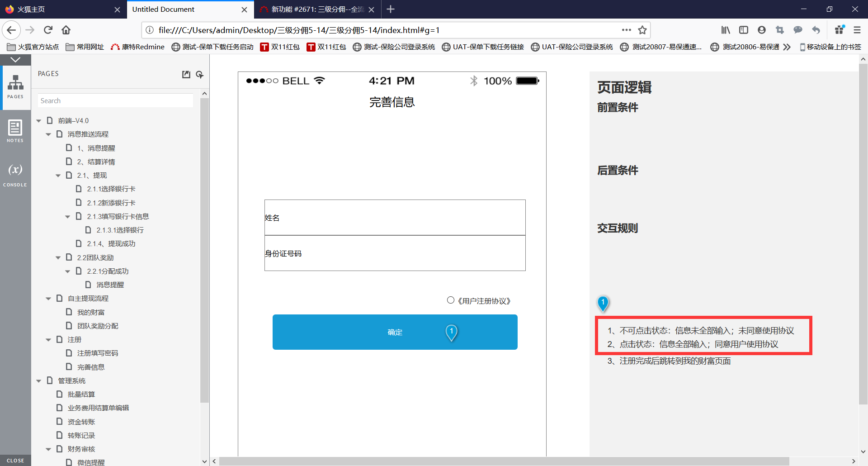Image resolution: width=868 pixels, height=466 pixels.
Task: Open the 移动设备上的书签 bookmarks folder
Action: 830,47
